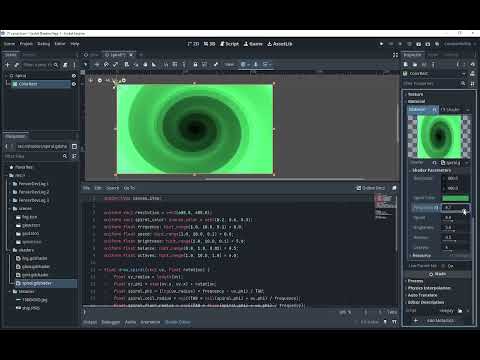
Task: Expand the Texture section in Inspector
Action: [x=415, y=94]
